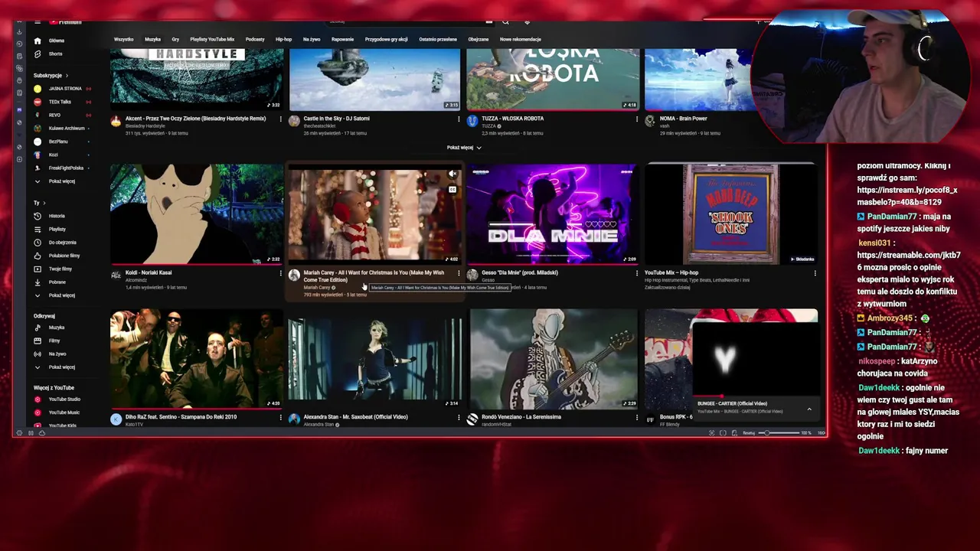This screenshot has height=551, width=980.
Task: Open TUZZA - WŁOSKA ROBOTA title
Action: [512, 119]
